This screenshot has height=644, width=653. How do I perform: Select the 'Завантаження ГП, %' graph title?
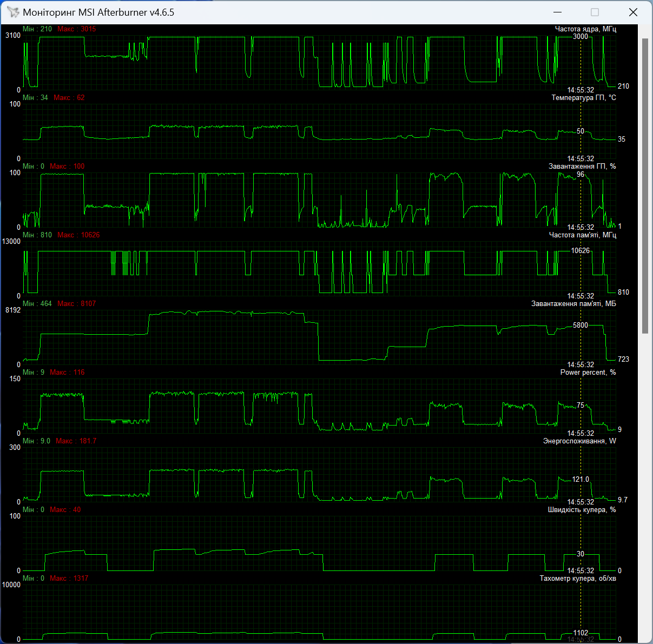coord(582,167)
